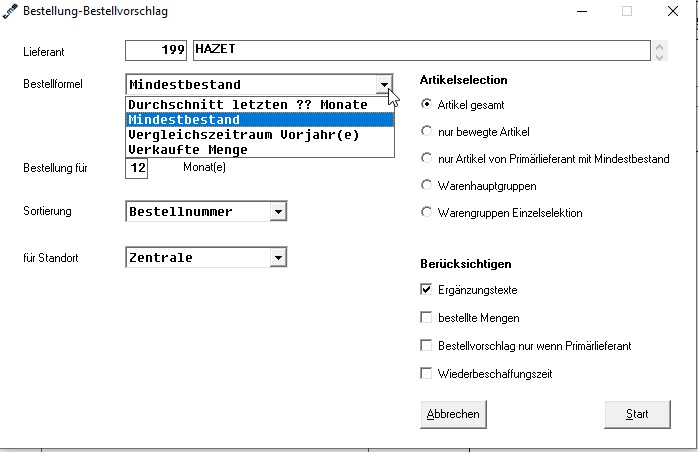Click the Berücksichtigen heading
Image resolution: width=698 pixels, height=452 pixels.
466,264
